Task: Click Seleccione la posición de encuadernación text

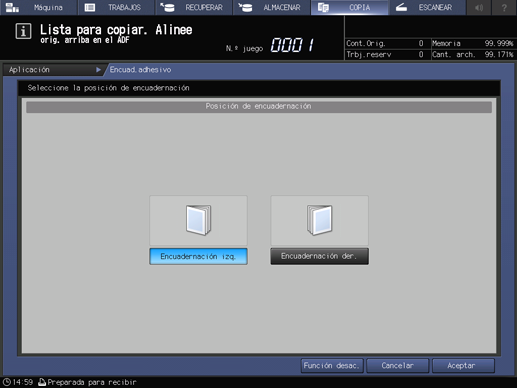Action: tap(108, 88)
